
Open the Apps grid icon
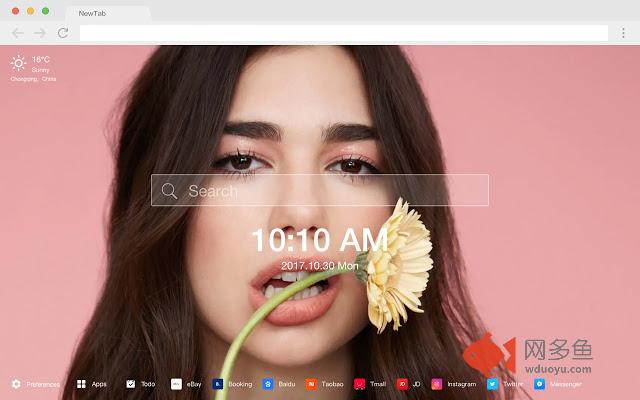(x=81, y=384)
